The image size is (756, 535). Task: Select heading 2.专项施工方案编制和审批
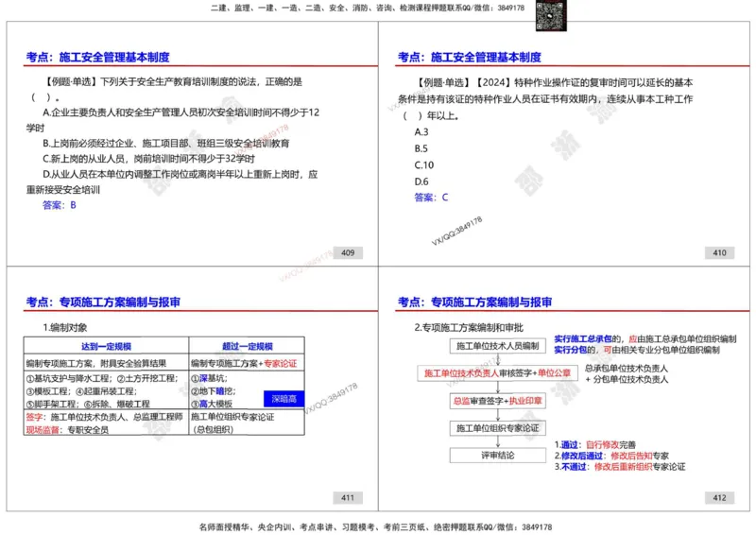pyautogui.click(x=469, y=328)
